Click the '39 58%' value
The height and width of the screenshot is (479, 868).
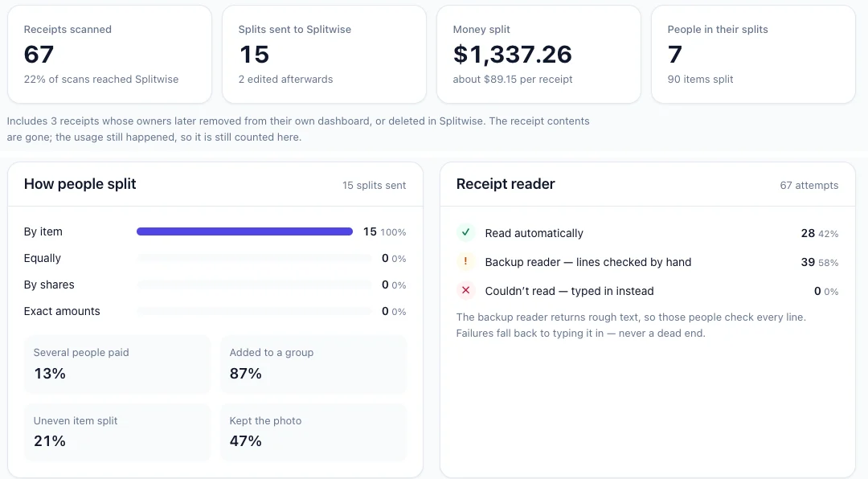point(820,262)
